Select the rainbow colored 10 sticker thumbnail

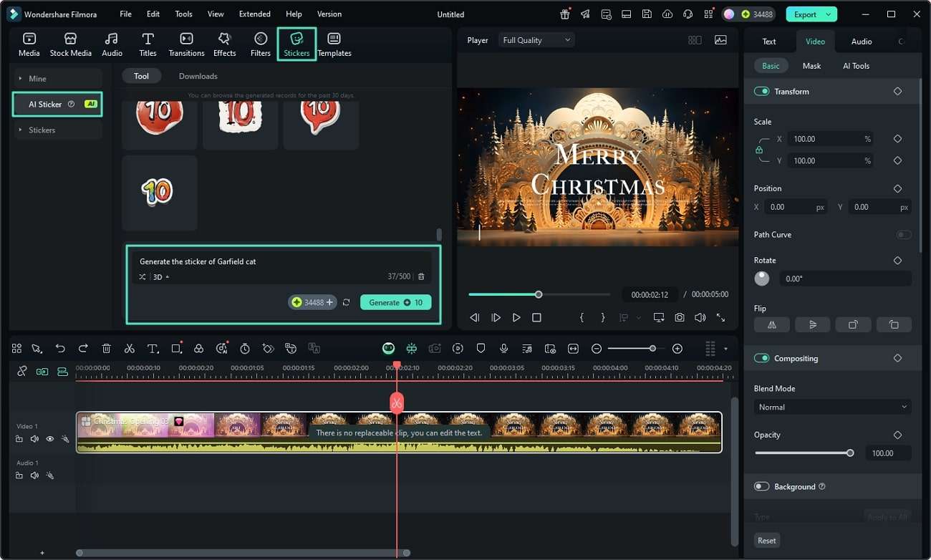159,193
